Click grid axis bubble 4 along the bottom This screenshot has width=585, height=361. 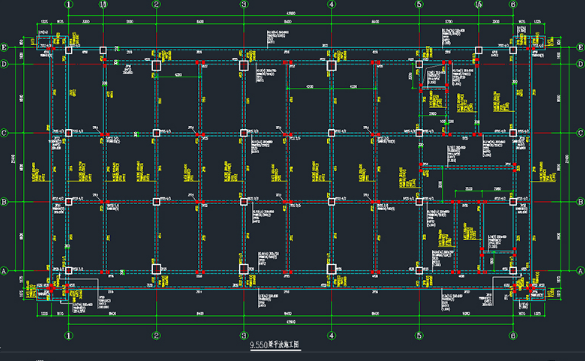pos(331,336)
